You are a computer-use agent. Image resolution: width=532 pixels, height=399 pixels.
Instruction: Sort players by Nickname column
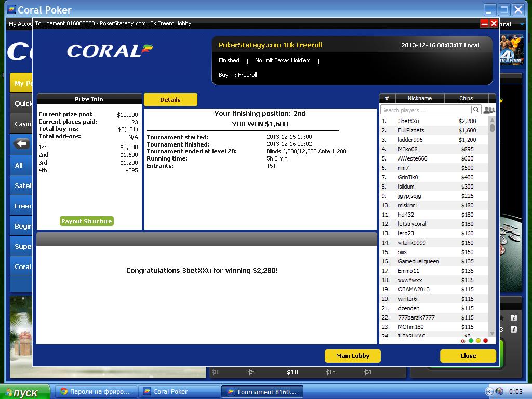420,98
